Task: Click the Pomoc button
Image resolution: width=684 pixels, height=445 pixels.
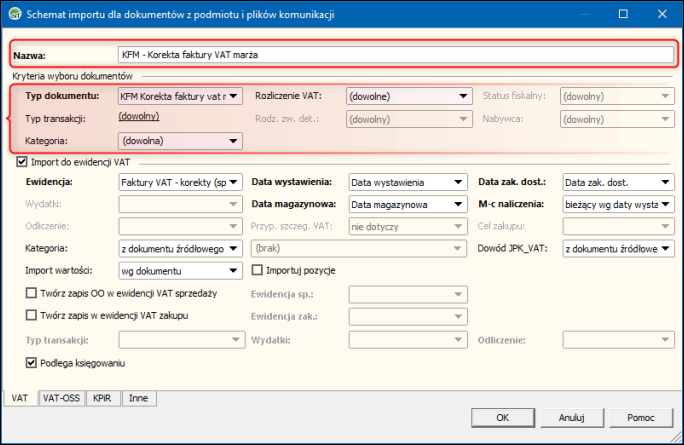Action: [x=641, y=418]
